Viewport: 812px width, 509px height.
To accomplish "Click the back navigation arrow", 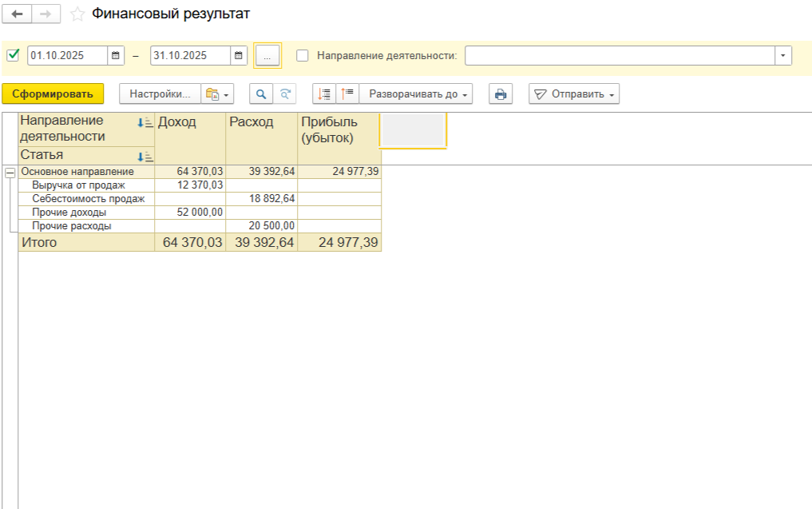I will (x=17, y=14).
